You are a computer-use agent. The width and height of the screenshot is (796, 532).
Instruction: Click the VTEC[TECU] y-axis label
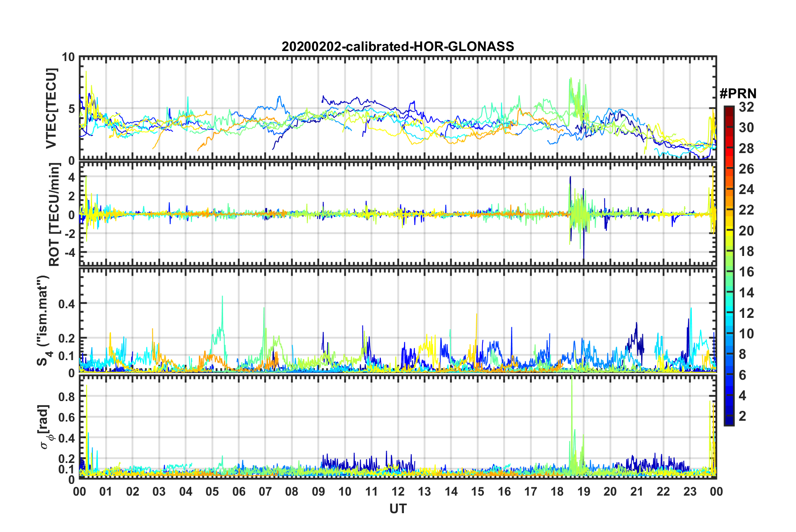pos(51,108)
